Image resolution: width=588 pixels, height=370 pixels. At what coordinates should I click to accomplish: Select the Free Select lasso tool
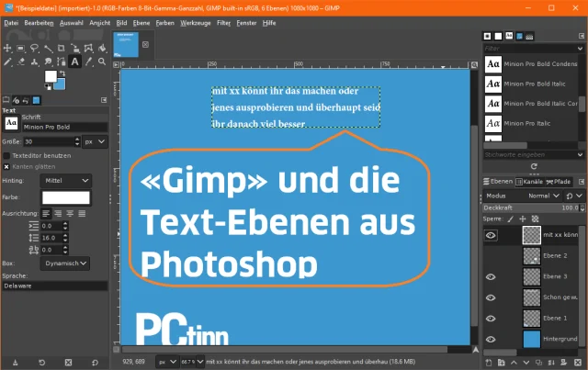click(x=34, y=49)
